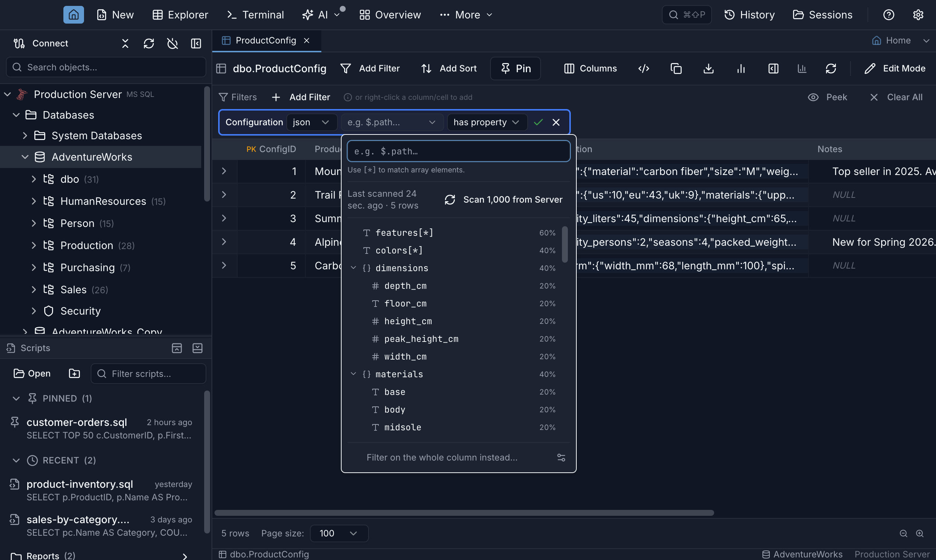The height and width of the screenshot is (560, 936).
Task: Toggle the sidebar panel layout icon
Action: tap(196, 43)
